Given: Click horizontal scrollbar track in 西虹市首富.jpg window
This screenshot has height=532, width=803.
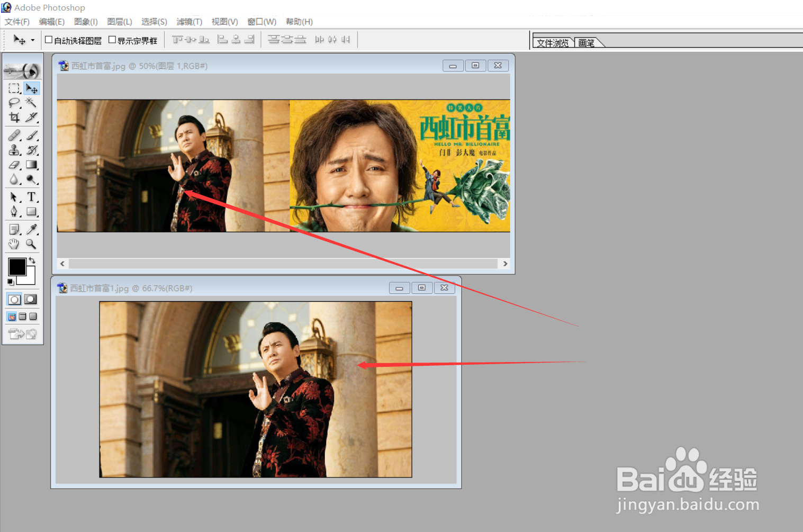Looking at the screenshot, I should coord(283,264).
